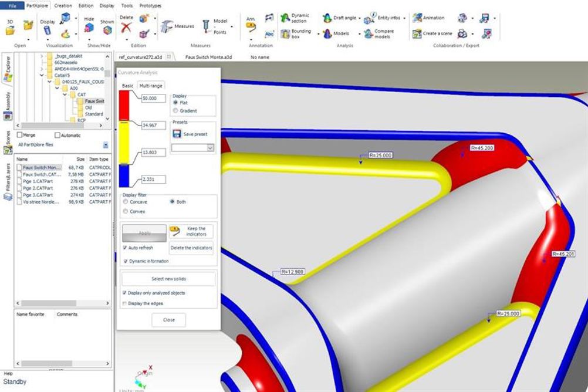Collapse the CatiaV5 tree folder
This screenshot has width=588, height=392.
(x=42, y=75)
